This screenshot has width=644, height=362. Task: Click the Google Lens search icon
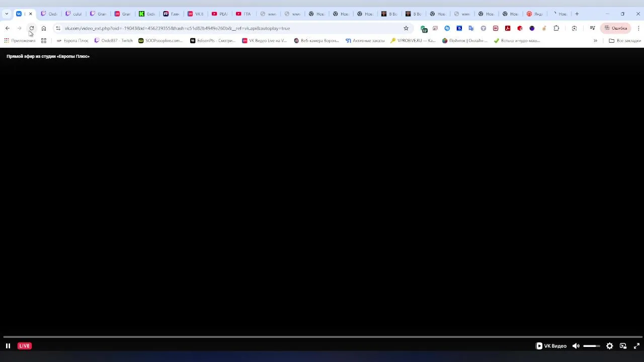pyautogui.click(x=574, y=28)
